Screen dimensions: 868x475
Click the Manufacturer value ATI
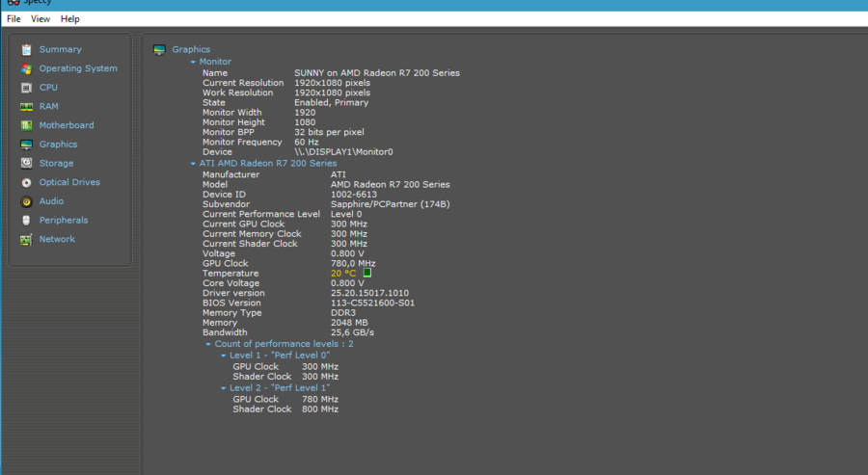point(338,174)
